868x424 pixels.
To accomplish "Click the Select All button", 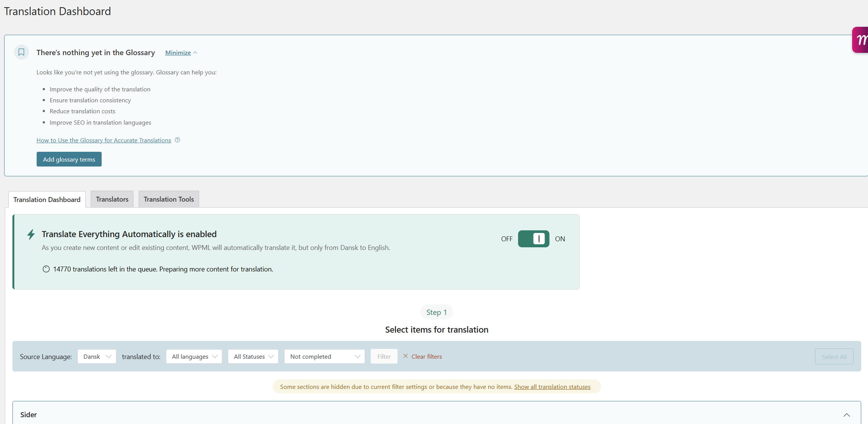I will click(x=834, y=357).
